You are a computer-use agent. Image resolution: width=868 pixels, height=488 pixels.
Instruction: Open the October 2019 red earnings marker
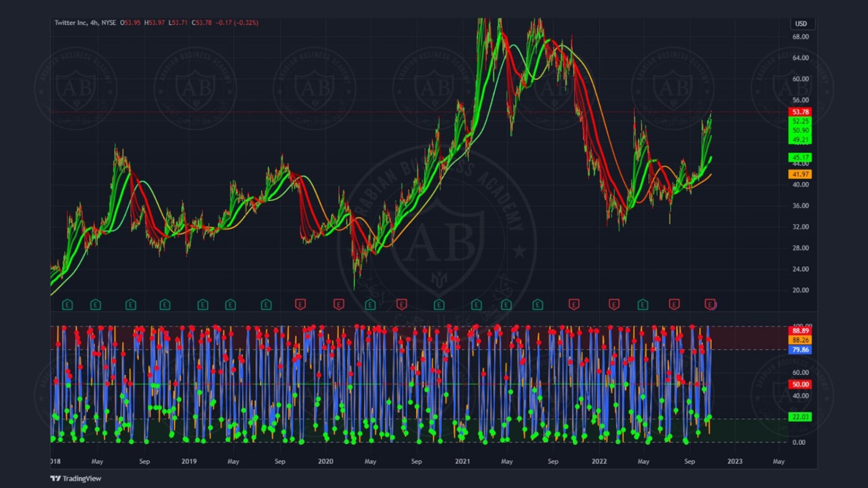point(300,304)
